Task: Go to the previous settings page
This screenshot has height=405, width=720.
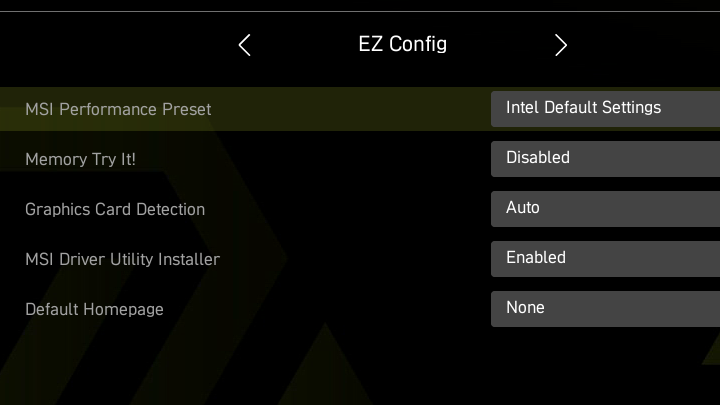Action: coord(245,45)
